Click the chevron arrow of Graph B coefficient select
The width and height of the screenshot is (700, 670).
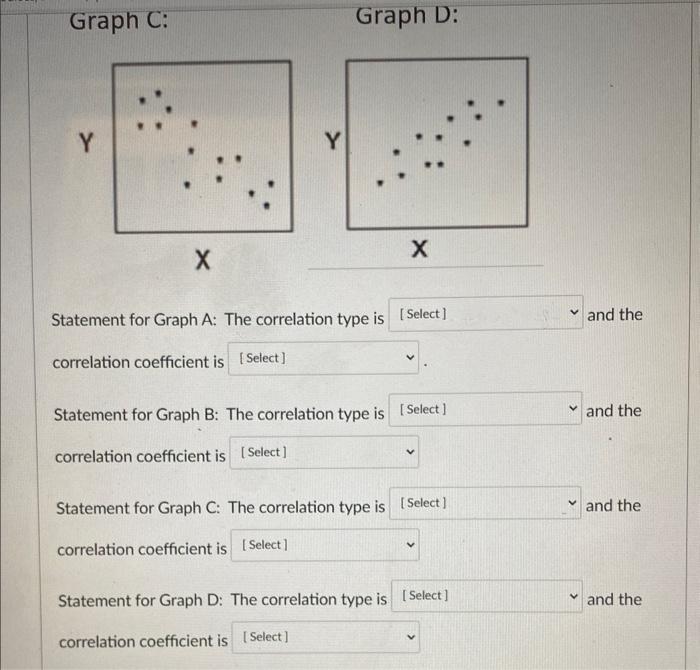(x=410, y=452)
